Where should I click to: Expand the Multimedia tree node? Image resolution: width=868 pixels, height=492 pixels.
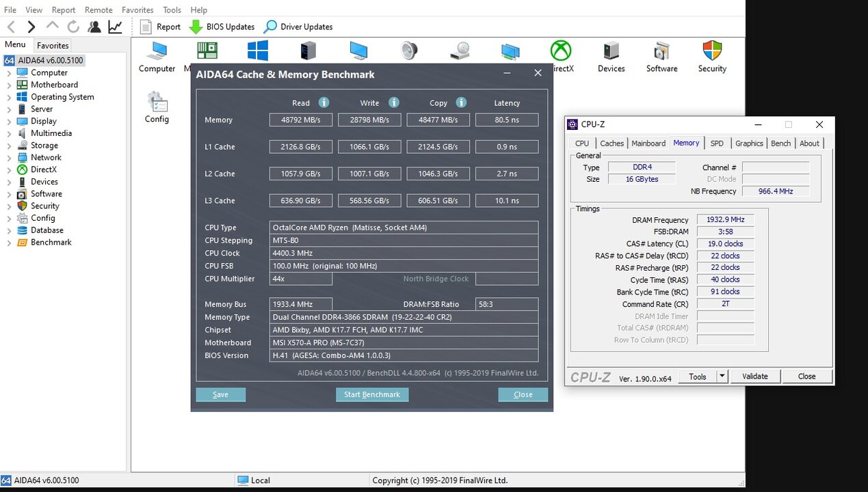point(9,134)
